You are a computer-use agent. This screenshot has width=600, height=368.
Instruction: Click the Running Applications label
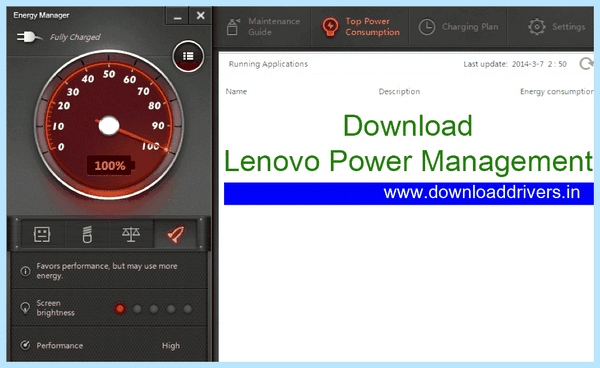[x=268, y=64]
